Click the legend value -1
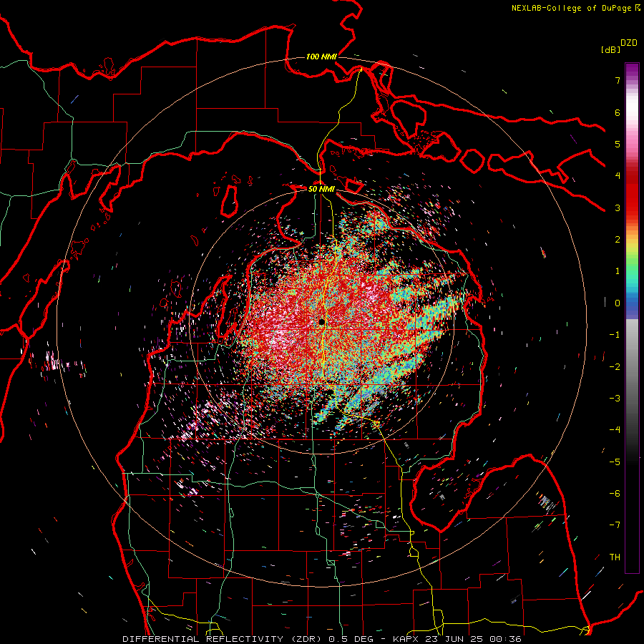This screenshot has height=644, width=644. (615, 335)
